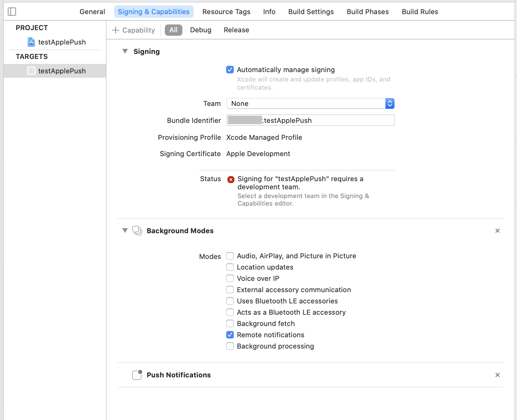This screenshot has width=517, height=420.
Task: Click the testApplePush target app icon
Action: pos(31,71)
